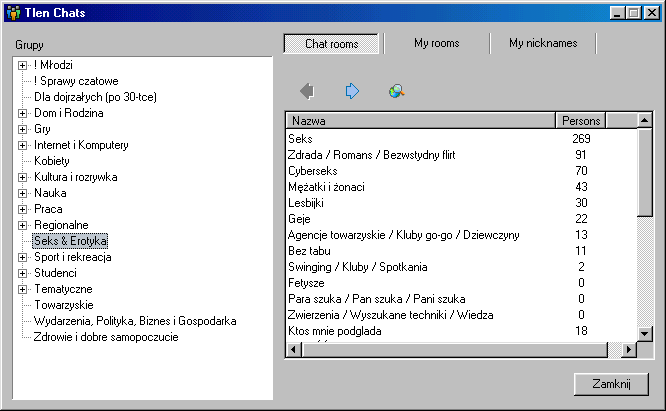
Task: Expand the 'Studenci' group node
Action: click(x=22, y=273)
